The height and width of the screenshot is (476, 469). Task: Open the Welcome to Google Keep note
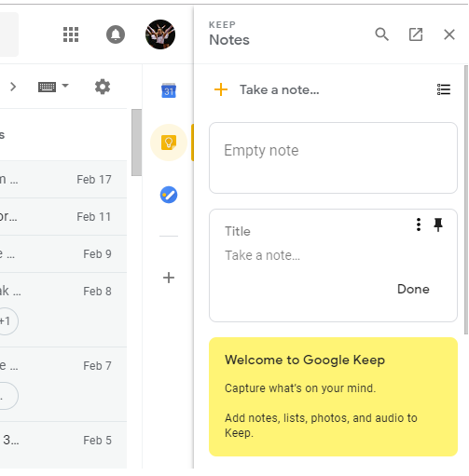click(x=333, y=397)
